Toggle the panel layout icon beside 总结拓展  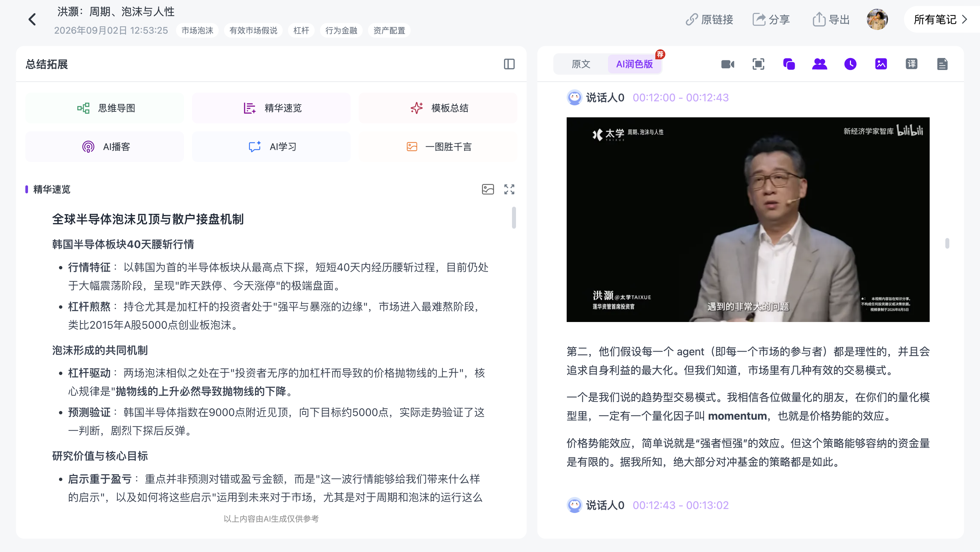[509, 64]
